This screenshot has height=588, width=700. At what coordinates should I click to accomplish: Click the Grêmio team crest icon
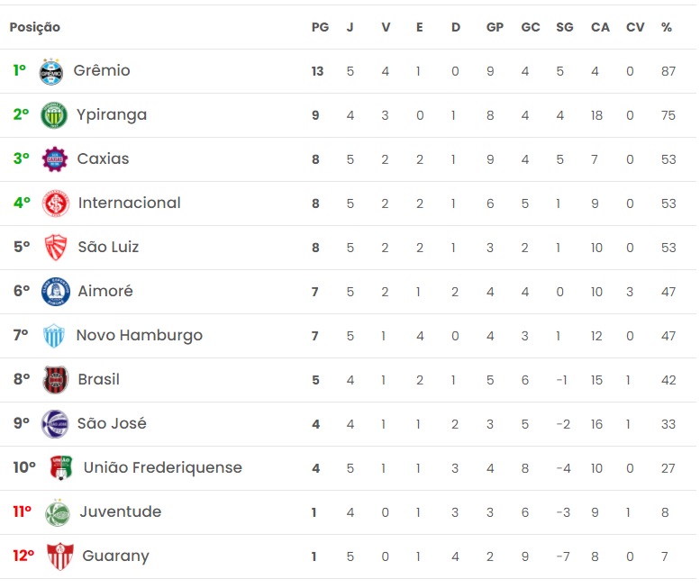(x=51, y=71)
